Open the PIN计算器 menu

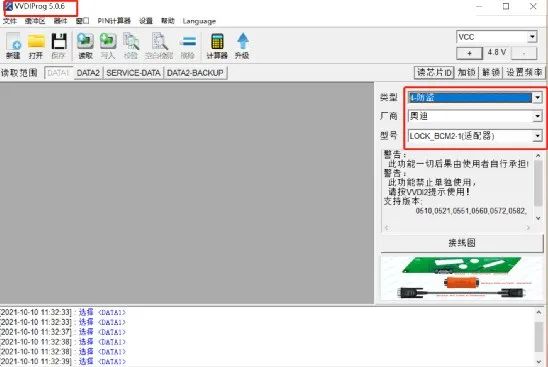pyautogui.click(x=114, y=21)
